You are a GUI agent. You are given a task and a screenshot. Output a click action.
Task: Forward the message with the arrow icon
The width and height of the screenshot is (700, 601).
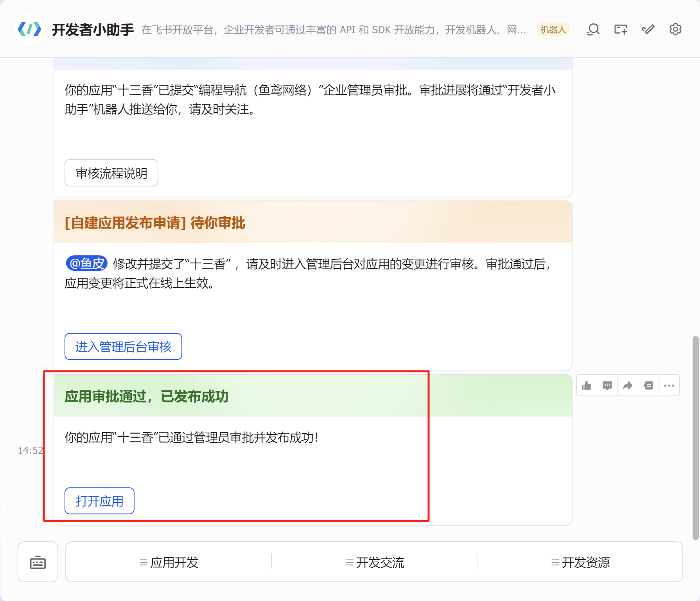(x=628, y=386)
